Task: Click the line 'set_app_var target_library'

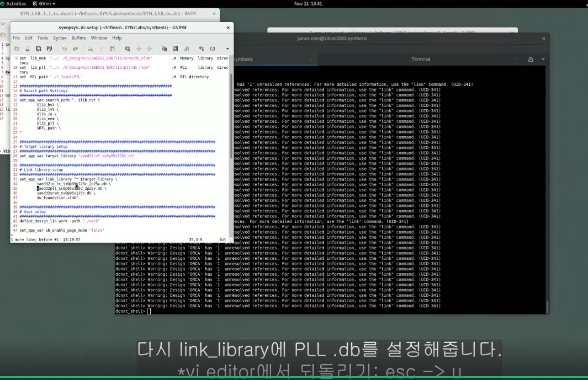Action: click(x=77, y=156)
